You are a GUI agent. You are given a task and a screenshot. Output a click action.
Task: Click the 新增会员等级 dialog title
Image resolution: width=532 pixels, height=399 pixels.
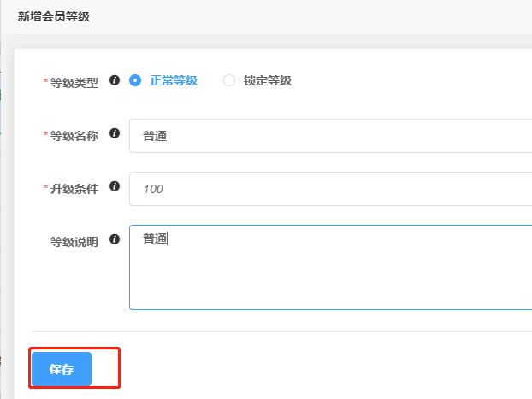[x=54, y=16]
